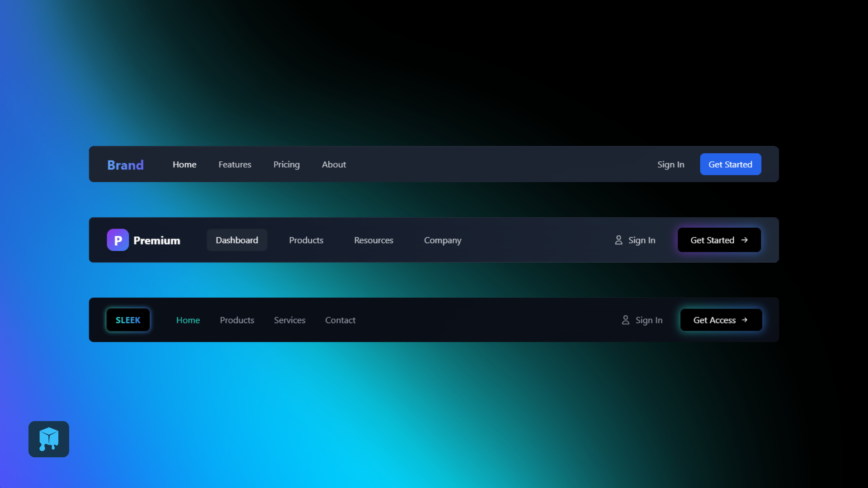Click the Get Access button in SLEEK navbar
The image size is (868, 488).
click(x=721, y=320)
